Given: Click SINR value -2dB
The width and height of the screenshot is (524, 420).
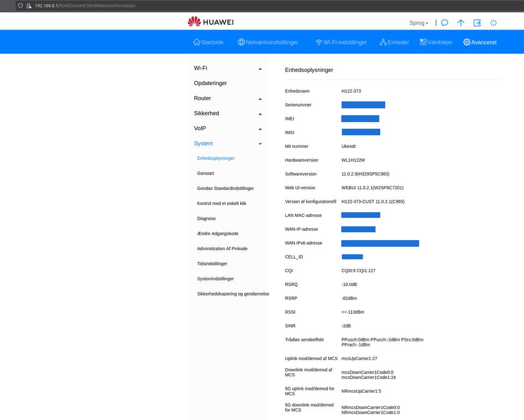Looking at the screenshot, I should point(346,326).
